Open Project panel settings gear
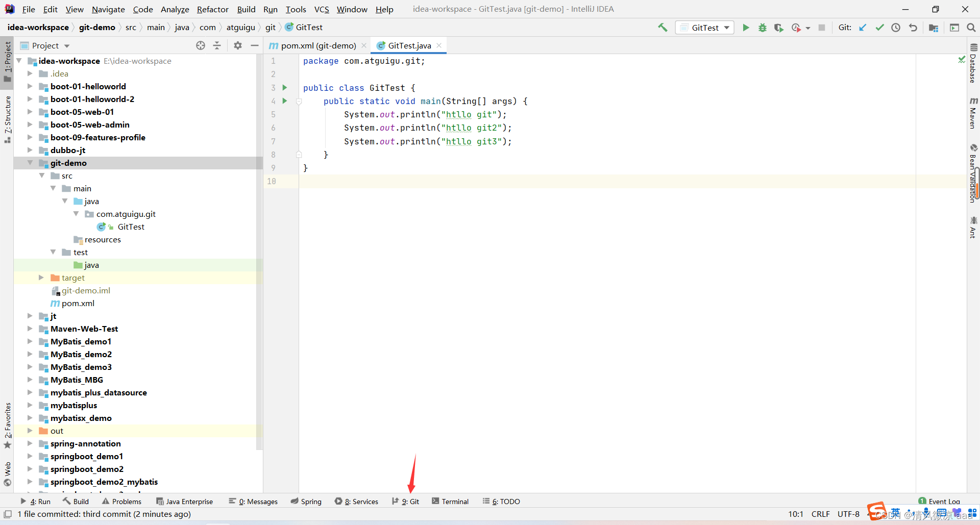980x525 pixels. click(238, 45)
